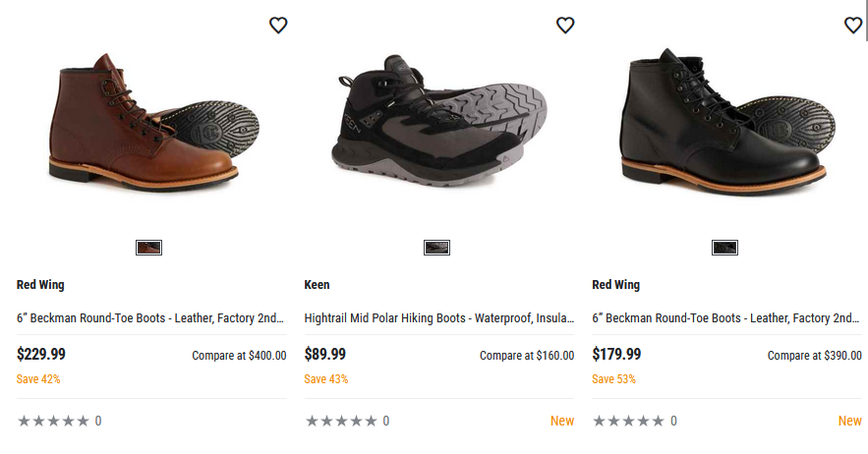This screenshot has width=868, height=454.
Task: Select the black swatch under third boot
Action: pos(724,248)
